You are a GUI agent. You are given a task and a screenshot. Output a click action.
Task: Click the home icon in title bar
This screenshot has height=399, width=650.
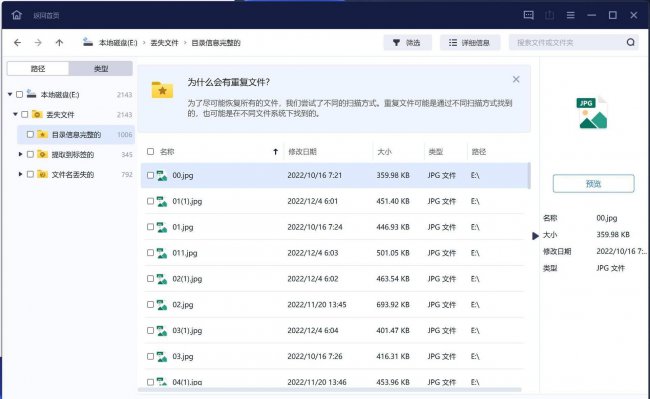pos(17,15)
